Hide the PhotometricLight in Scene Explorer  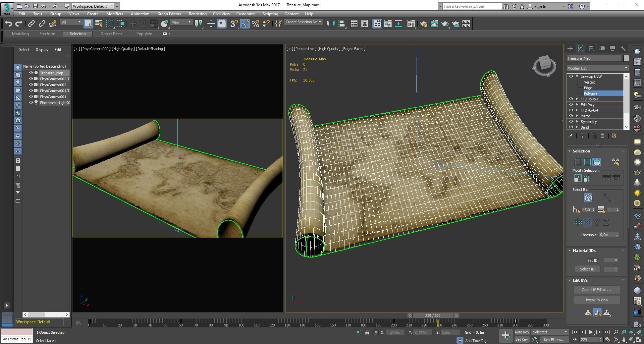point(31,103)
